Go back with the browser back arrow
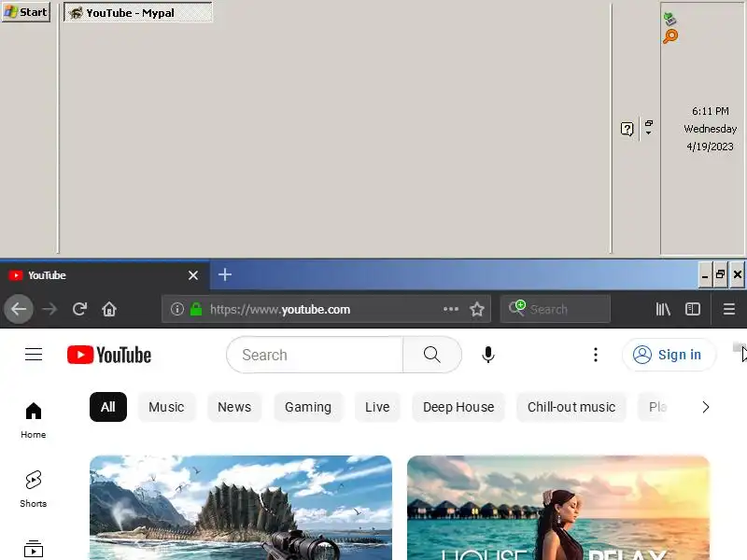This screenshot has width=747, height=560. (x=19, y=310)
